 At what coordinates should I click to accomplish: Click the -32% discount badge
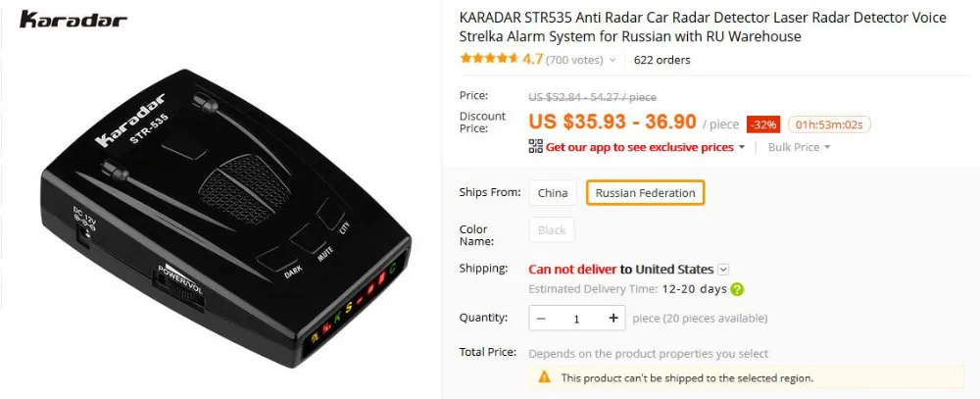pos(764,125)
